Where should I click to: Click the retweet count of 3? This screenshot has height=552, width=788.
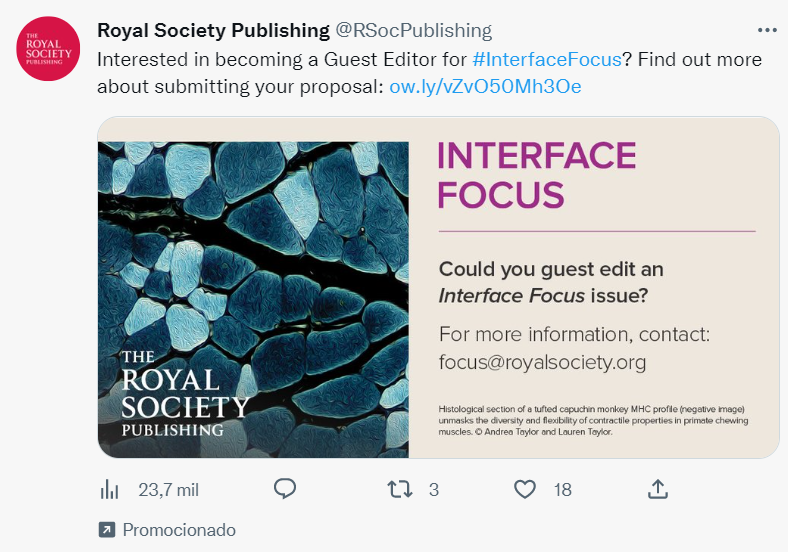(434, 490)
